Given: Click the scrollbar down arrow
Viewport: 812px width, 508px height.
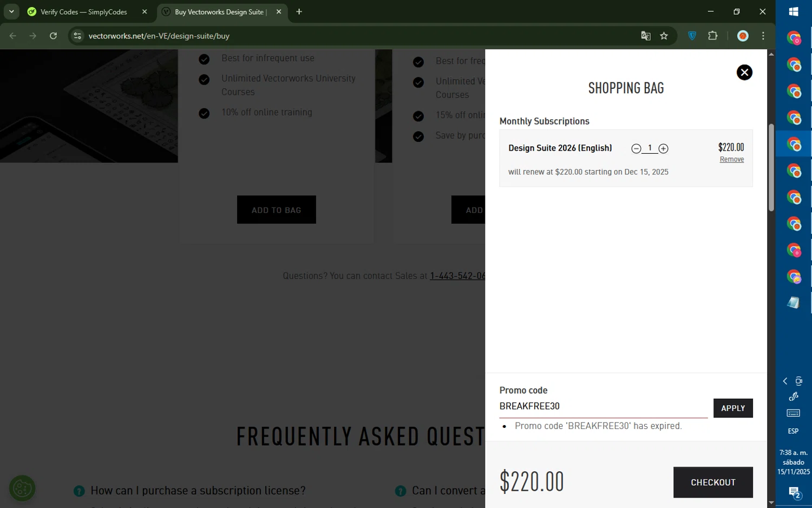Looking at the screenshot, I should point(771,503).
